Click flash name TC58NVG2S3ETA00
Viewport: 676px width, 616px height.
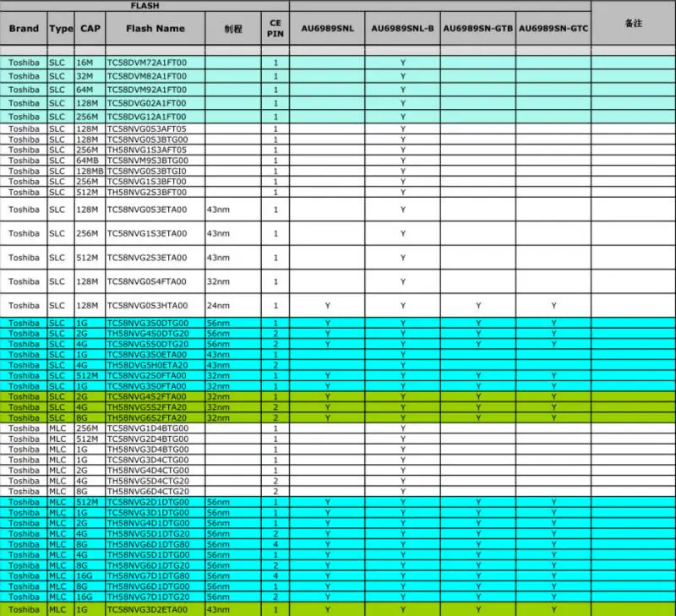tap(147, 258)
